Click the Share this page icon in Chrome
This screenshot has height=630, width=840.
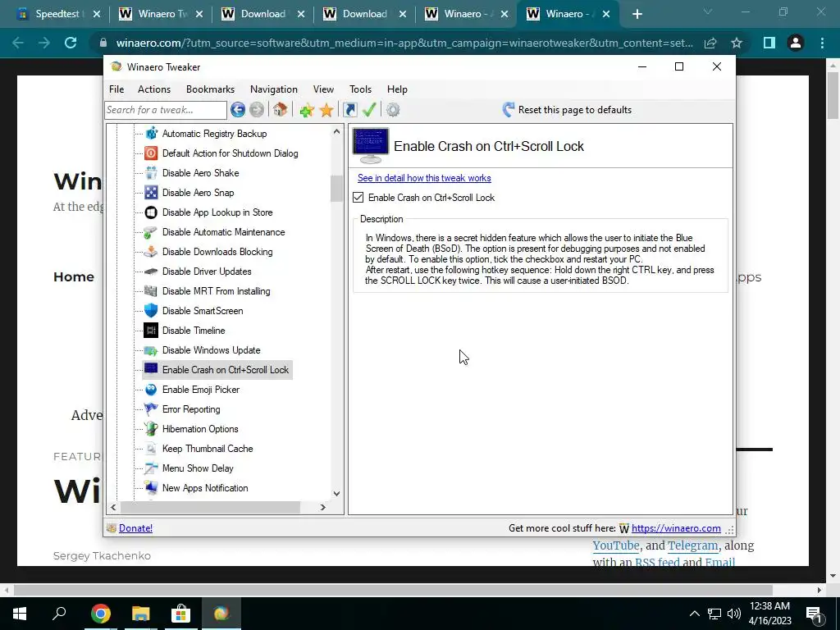[x=710, y=43]
